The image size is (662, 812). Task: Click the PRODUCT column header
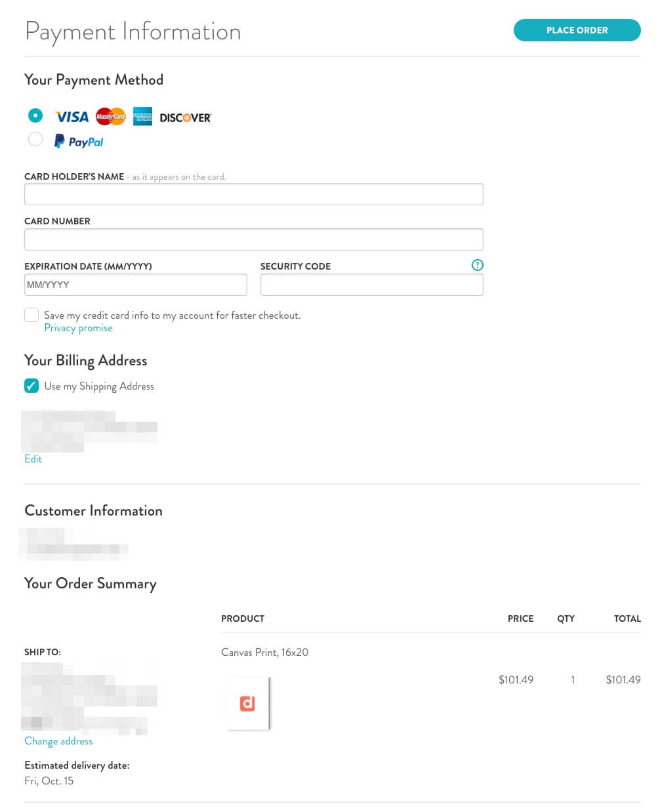point(243,619)
